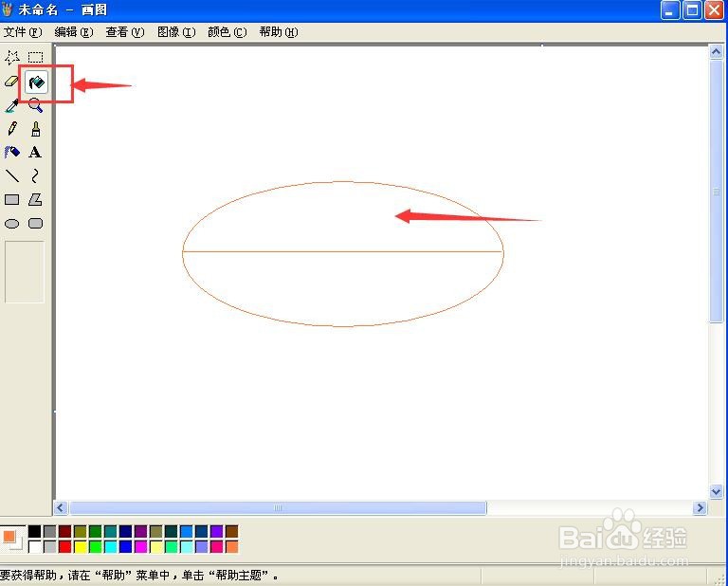Choose the dark purple swatch

(140, 531)
